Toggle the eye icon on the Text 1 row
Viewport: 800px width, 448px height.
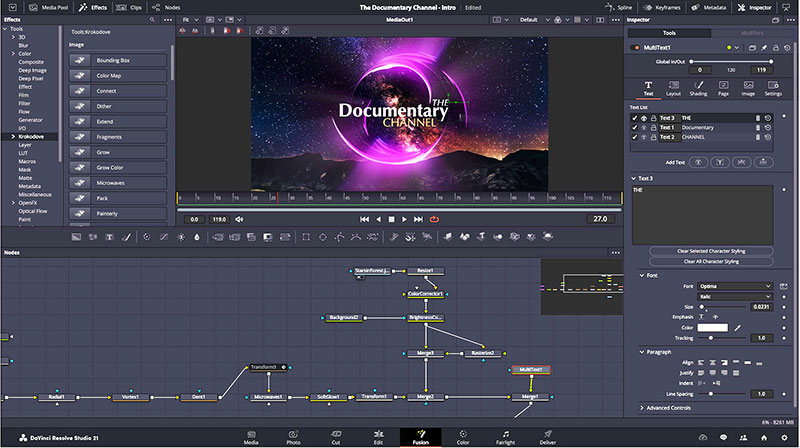(x=644, y=128)
